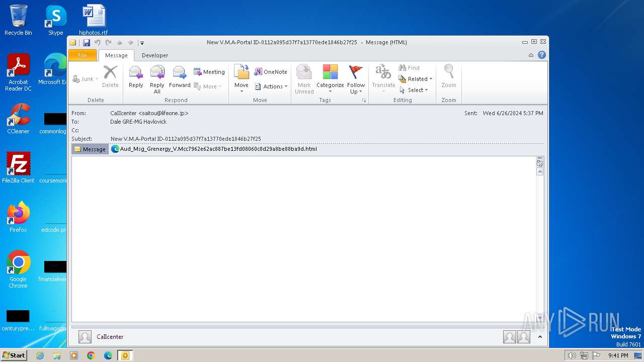Open the Start menu
Viewport: 644px width, 362px height.
14,355
